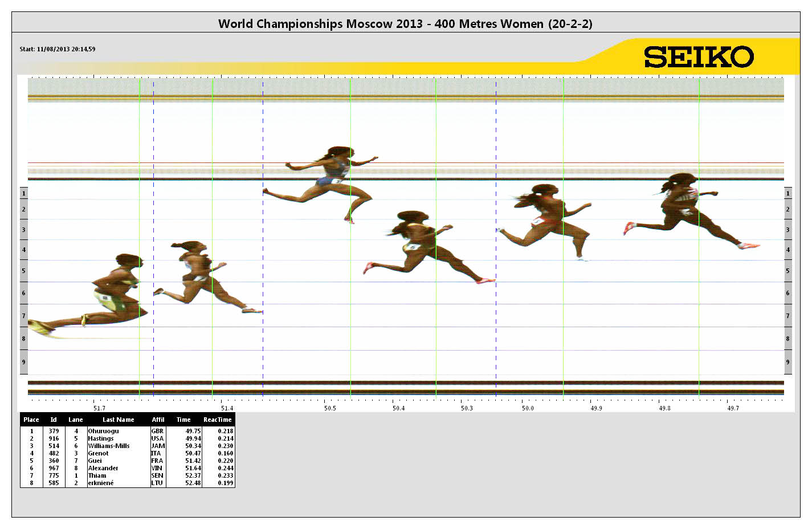Viewport: 812px width, 529px height.
Task: Click the 51.7 time scale label
Action: coord(99,408)
